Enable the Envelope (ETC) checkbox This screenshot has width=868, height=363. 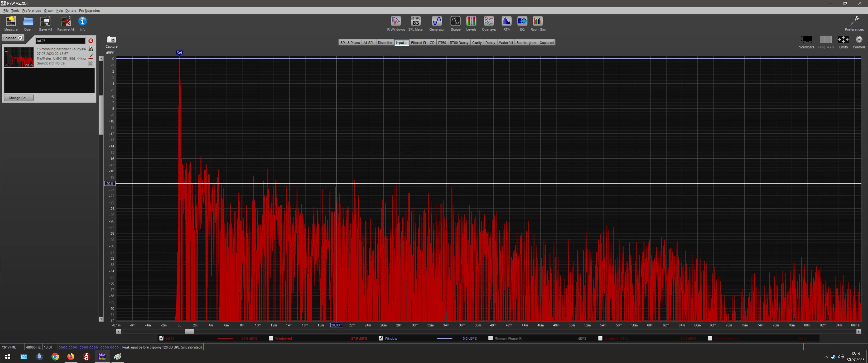pyautogui.click(x=600, y=338)
